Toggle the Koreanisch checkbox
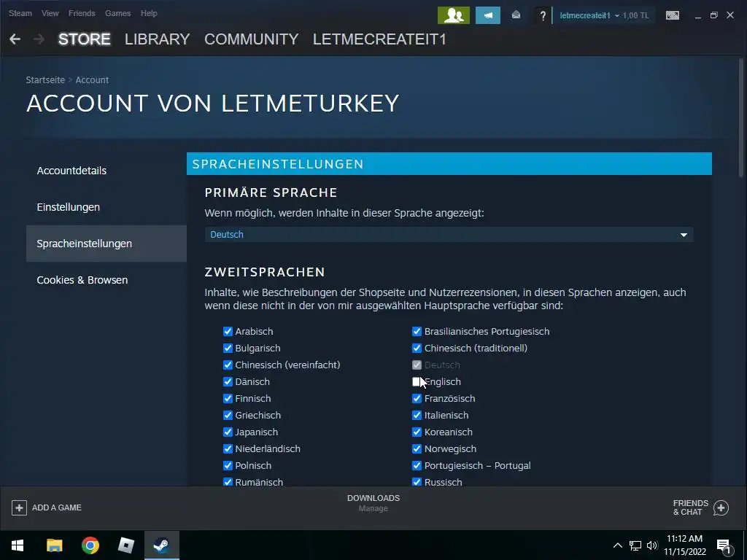Screen dimensions: 747x560 (x=417, y=432)
